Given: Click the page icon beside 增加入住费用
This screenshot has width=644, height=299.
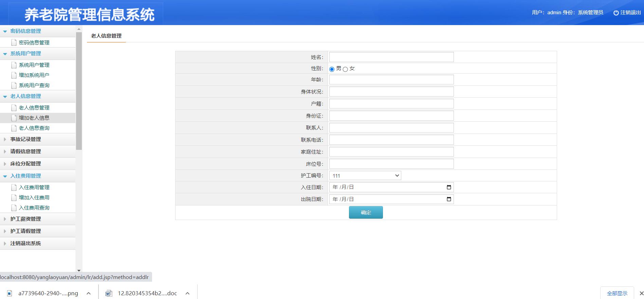Looking at the screenshot, I should [14, 197].
